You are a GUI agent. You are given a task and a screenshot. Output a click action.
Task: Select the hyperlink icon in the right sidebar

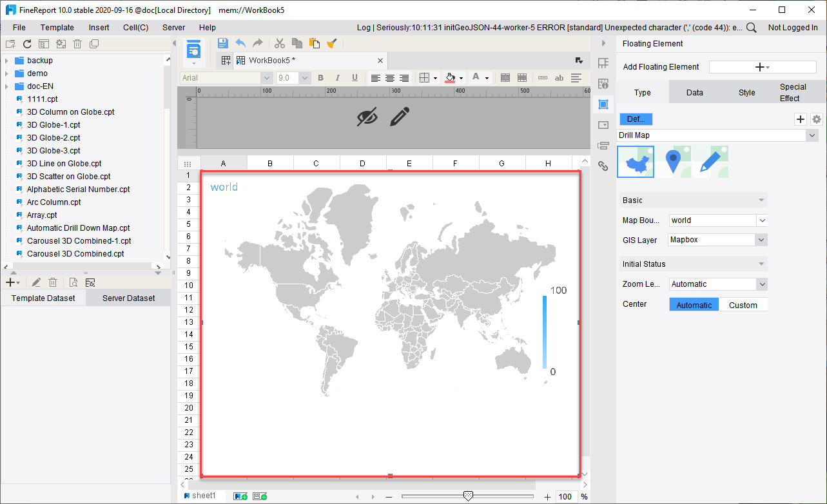(x=603, y=166)
